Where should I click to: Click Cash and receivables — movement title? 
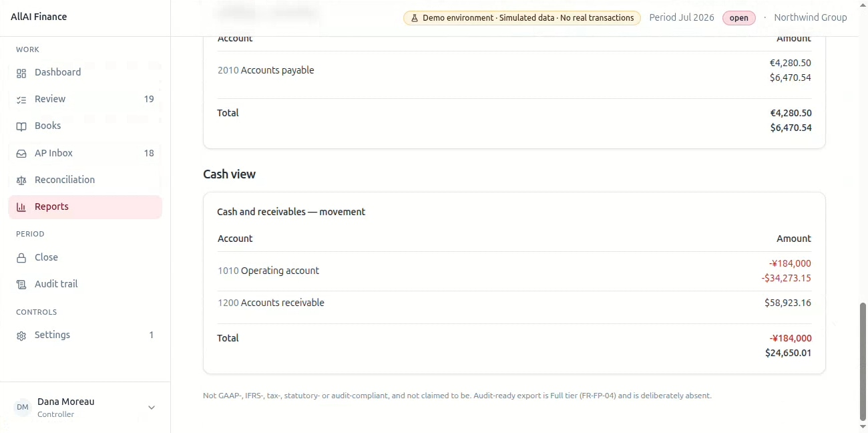coord(291,212)
